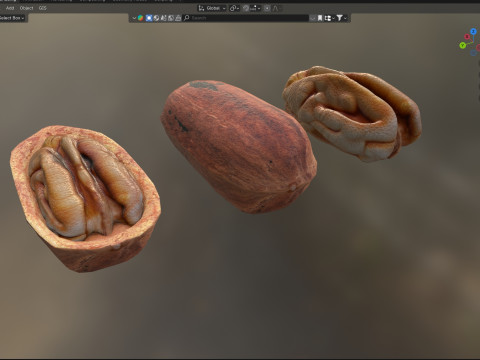Open the snap settings dropdown

255,8
